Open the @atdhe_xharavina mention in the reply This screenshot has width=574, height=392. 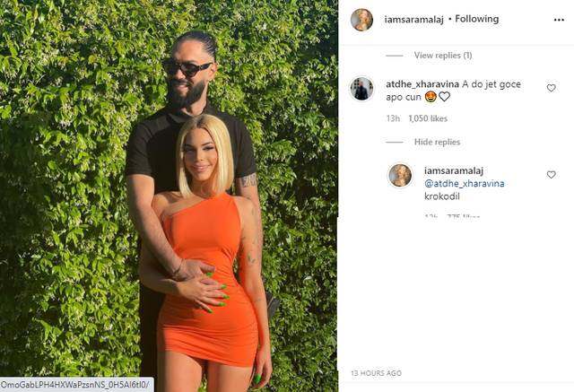coord(465,183)
